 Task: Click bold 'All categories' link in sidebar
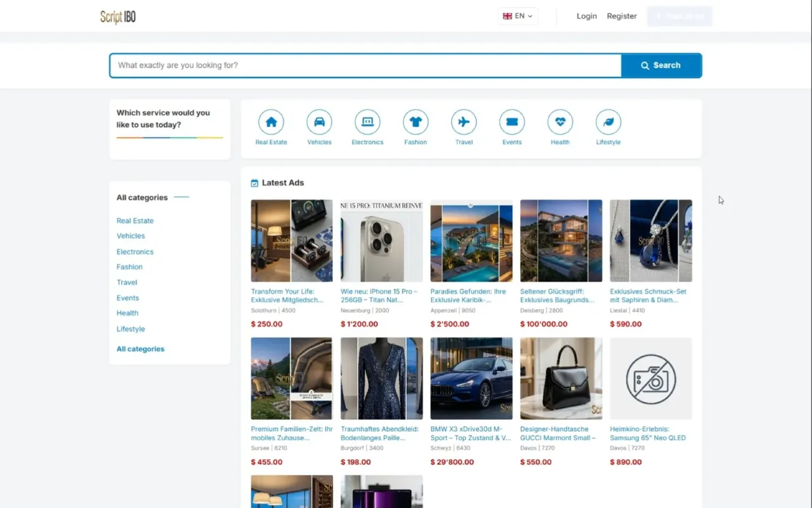point(140,349)
